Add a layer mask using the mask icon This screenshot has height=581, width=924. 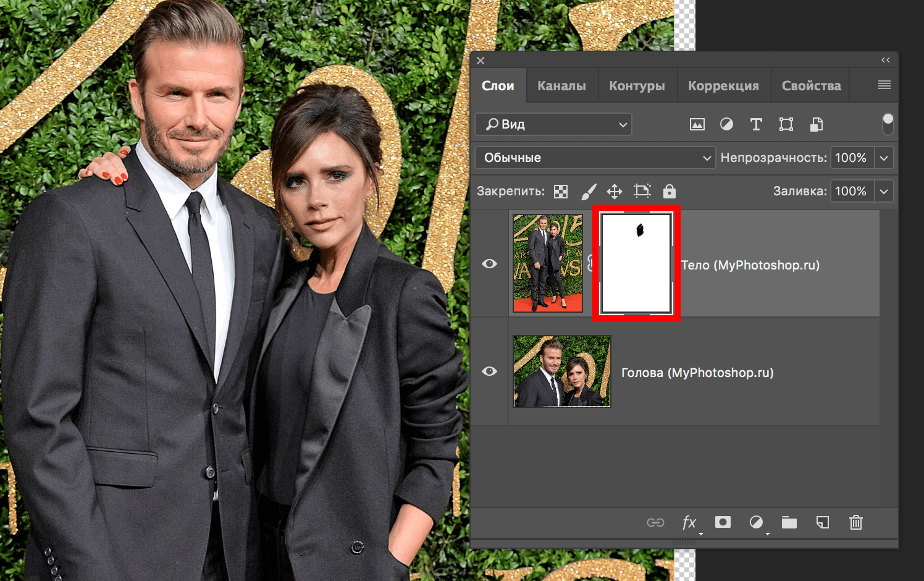tap(723, 522)
